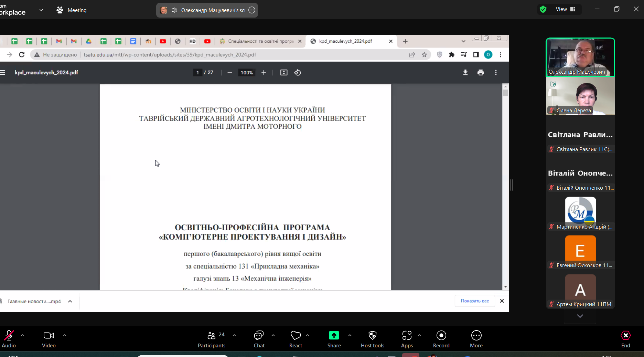Open the Participants panel
This screenshot has height=357, width=644.
[x=212, y=339]
